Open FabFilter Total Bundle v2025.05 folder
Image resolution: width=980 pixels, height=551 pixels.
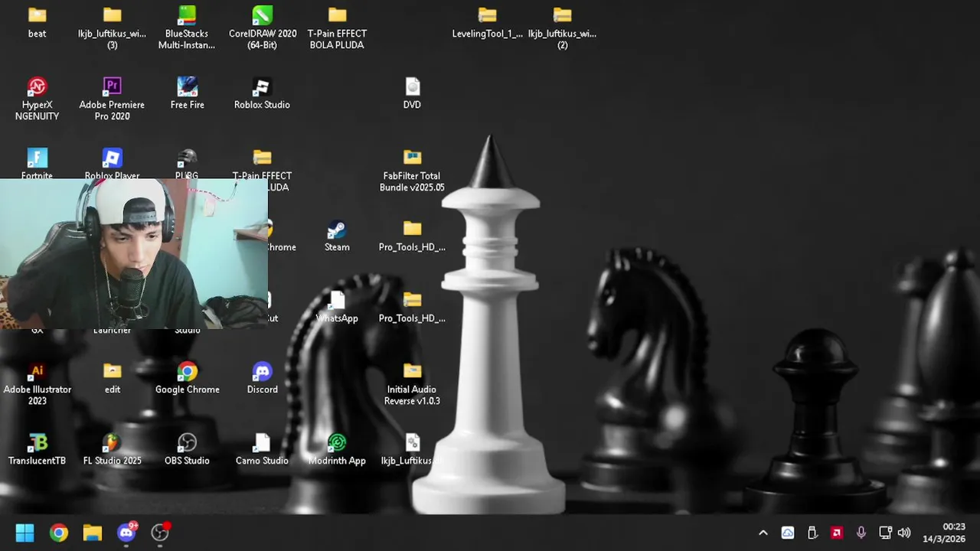tap(412, 171)
